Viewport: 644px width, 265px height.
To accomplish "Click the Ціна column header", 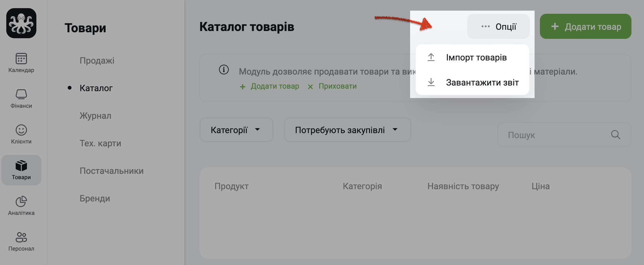I will point(541,186).
